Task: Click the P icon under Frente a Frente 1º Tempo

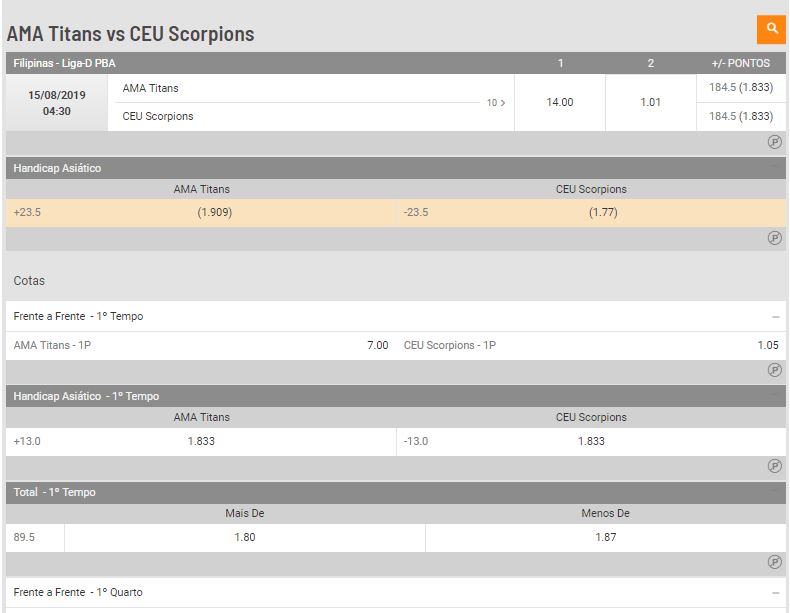Action: [x=774, y=370]
